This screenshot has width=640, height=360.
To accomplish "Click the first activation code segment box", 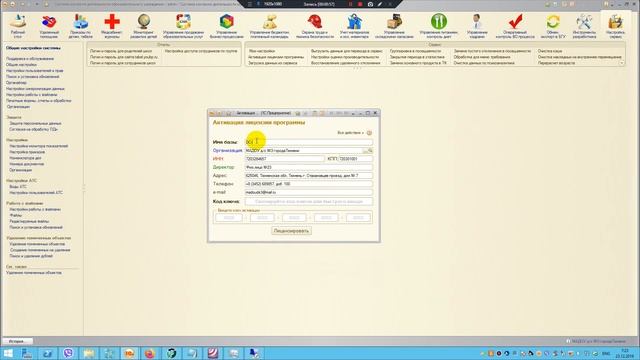I will [x=229, y=218].
